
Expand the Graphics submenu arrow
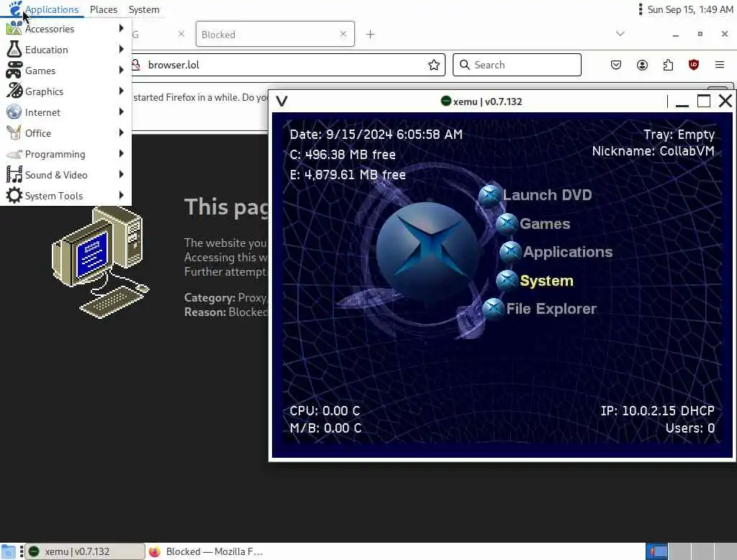121,91
